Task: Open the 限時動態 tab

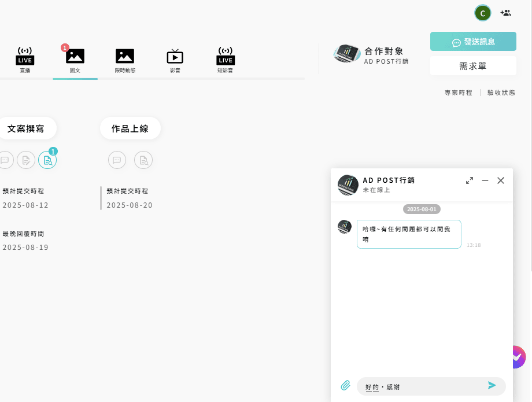Action: (x=125, y=60)
